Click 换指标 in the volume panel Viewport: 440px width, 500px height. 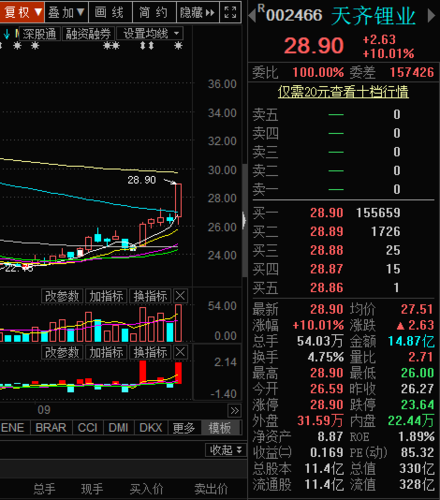coord(150,296)
